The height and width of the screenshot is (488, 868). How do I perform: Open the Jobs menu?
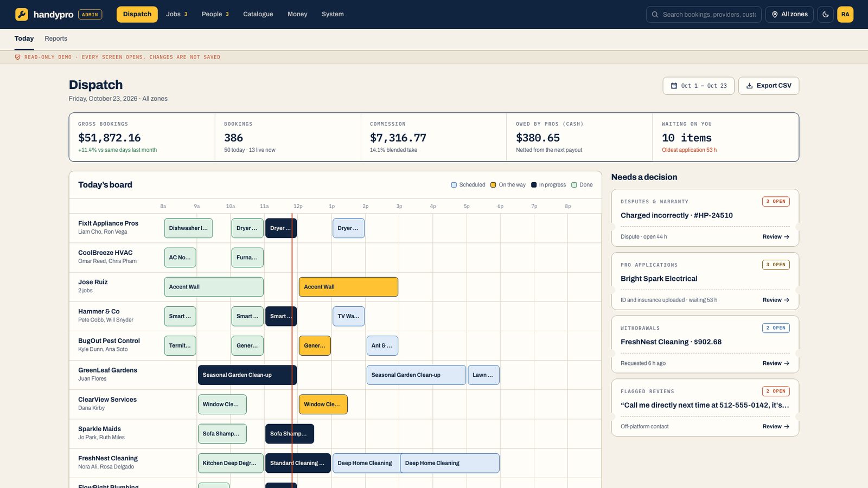tap(177, 14)
